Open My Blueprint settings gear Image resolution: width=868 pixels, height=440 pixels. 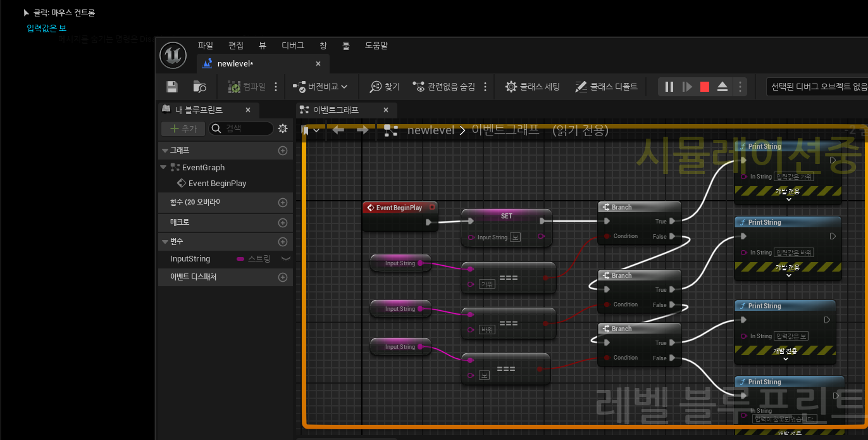pyautogui.click(x=283, y=129)
